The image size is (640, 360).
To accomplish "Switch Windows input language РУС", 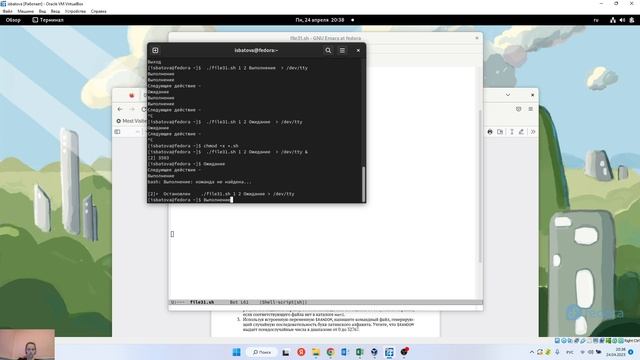I will 570,352.
